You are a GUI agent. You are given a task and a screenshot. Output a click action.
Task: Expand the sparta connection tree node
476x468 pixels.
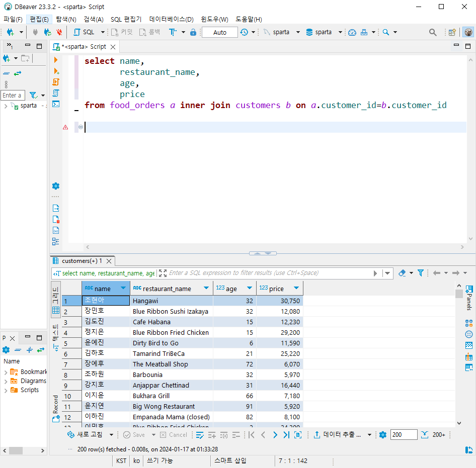[6, 106]
